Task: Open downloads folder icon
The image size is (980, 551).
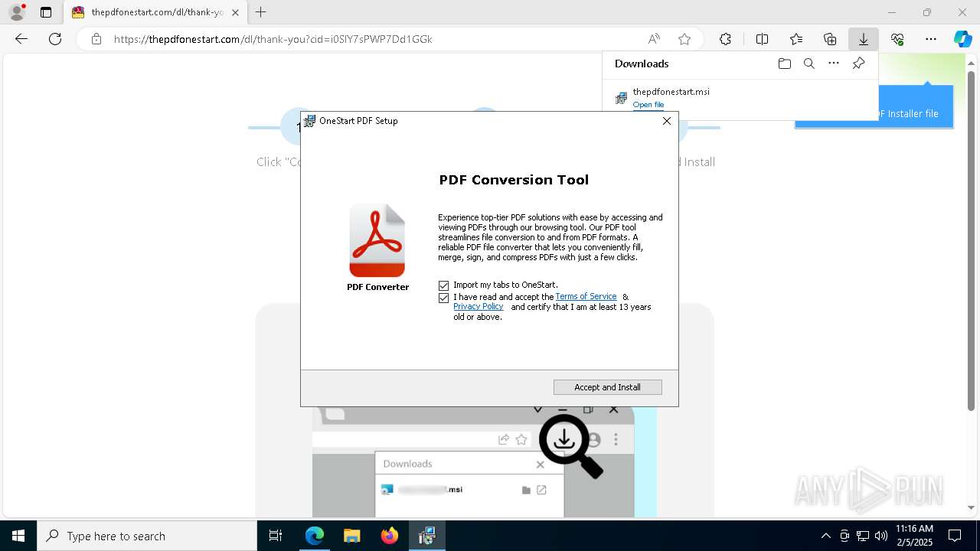Action: tap(785, 64)
